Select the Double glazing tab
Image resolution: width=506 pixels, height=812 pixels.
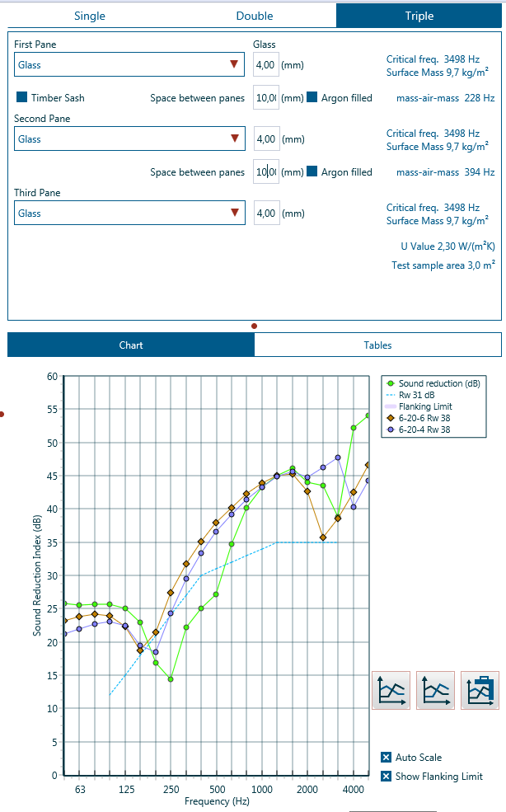click(x=254, y=16)
